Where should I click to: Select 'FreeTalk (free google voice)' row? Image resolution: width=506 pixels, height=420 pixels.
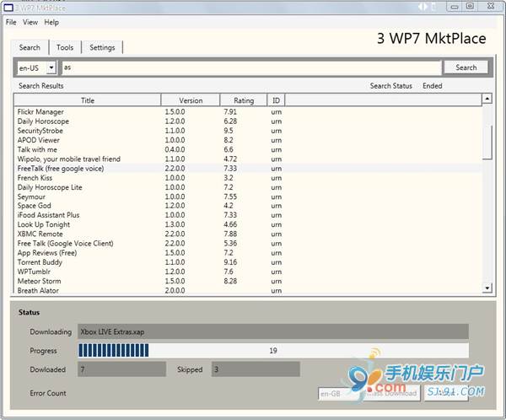pyautogui.click(x=248, y=168)
